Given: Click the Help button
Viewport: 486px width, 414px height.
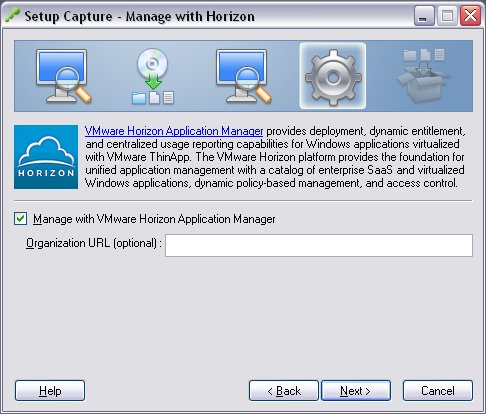Looking at the screenshot, I should click(50, 391).
